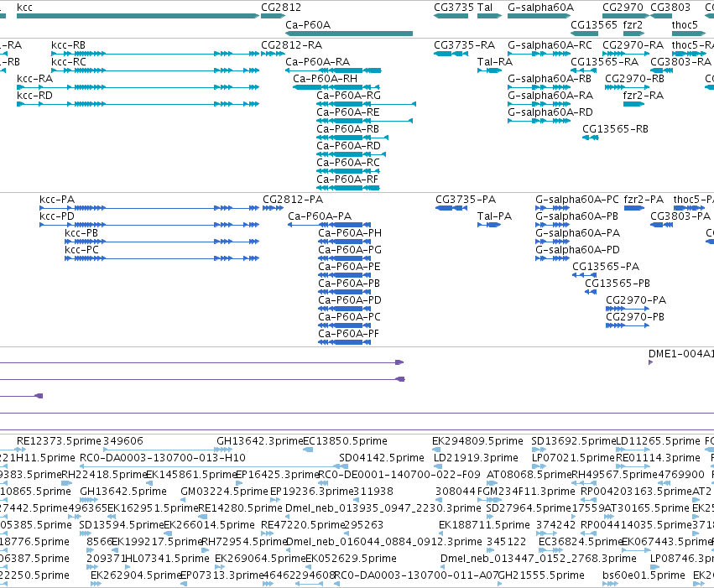This screenshot has width=714, height=588.
Task: Select G-salpha60A-RD transcript
Action: [x=539, y=121]
